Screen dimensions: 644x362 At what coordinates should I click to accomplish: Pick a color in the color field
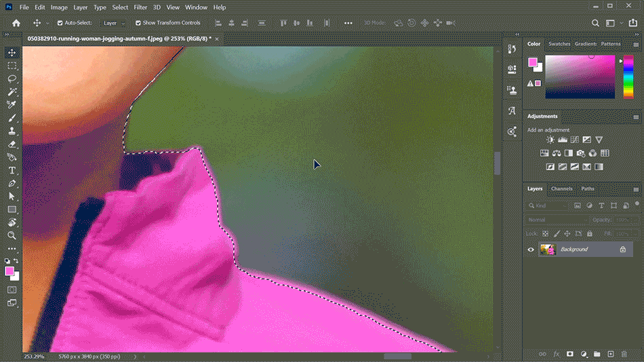pyautogui.click(x=580, y=77)
